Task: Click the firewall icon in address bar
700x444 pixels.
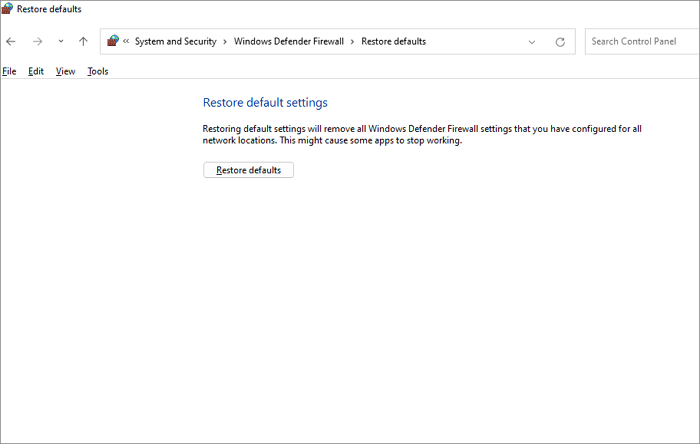Action: 112,41
